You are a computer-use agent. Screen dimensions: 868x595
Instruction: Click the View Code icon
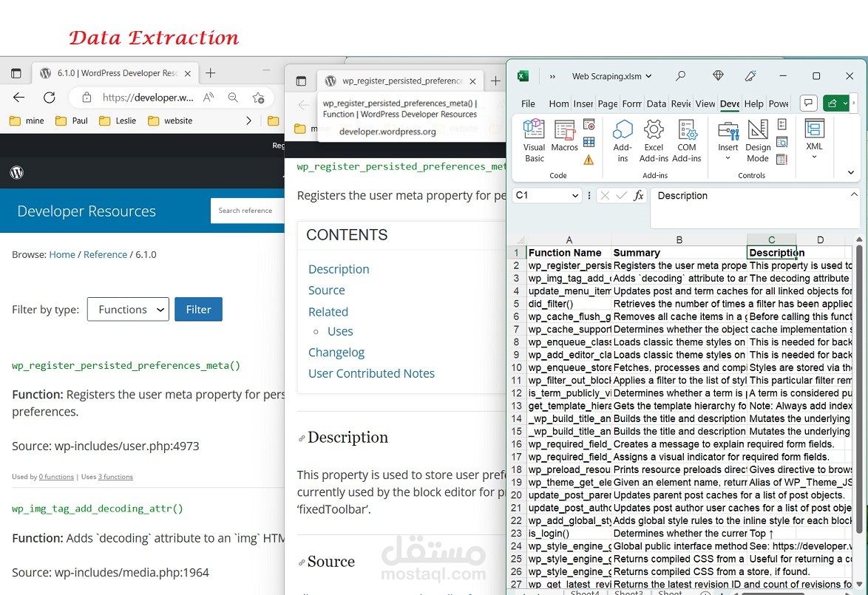(x=782, y=142)
